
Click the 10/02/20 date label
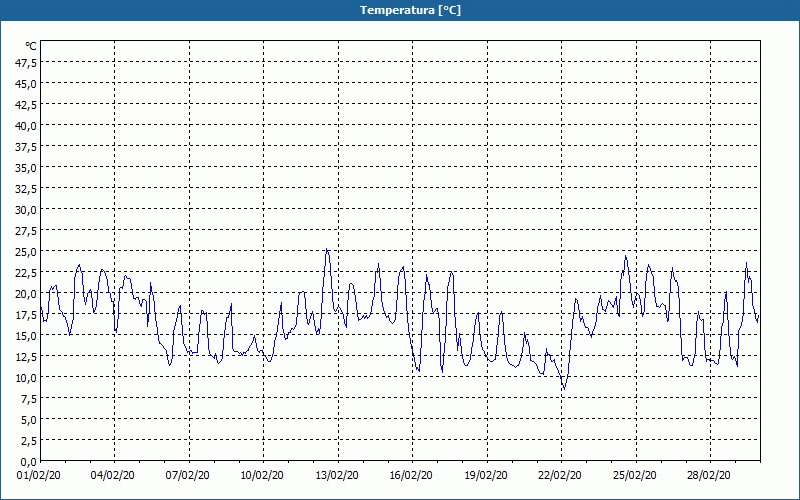tap(262, 476)
